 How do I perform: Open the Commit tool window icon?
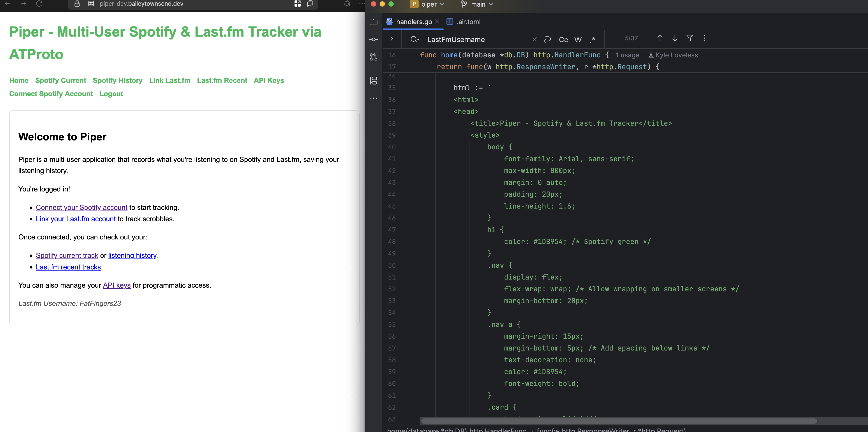(x=373, y=39)
